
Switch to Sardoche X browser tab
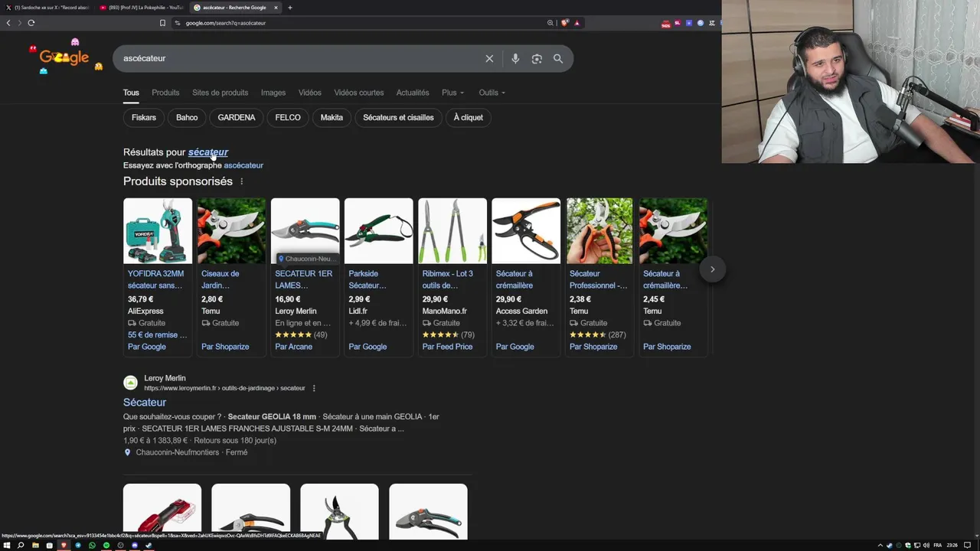click(x=47, y=8)
